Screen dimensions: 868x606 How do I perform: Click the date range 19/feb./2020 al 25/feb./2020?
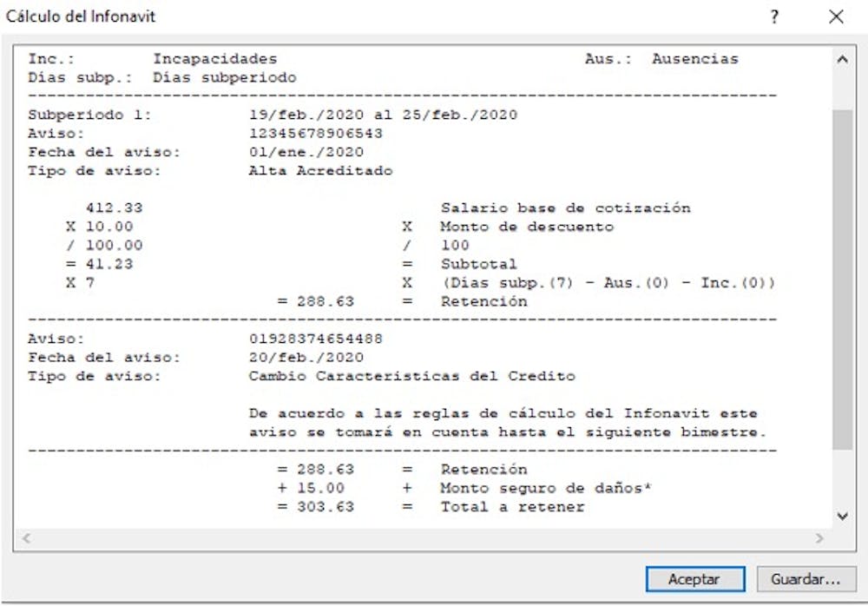pos(383,115)
